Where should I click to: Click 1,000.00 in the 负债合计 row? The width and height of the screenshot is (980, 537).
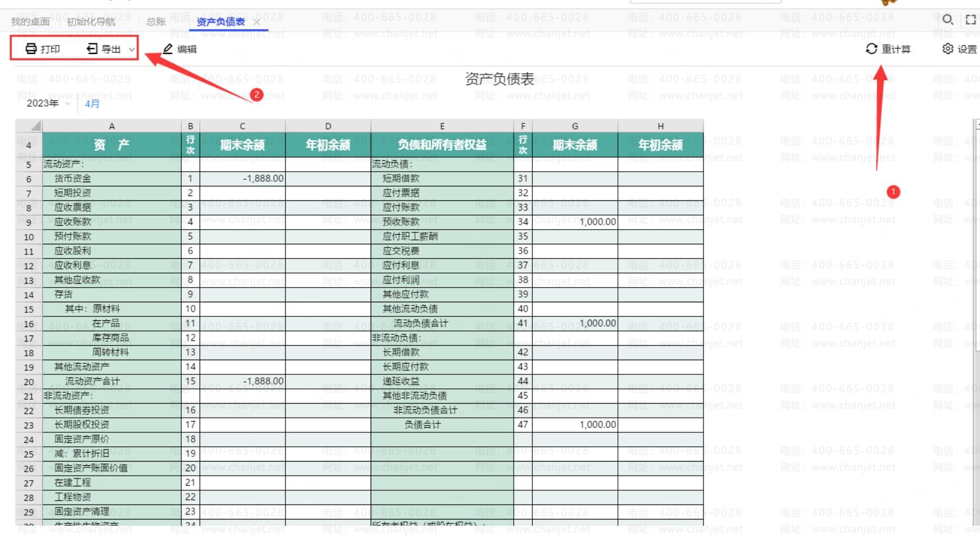[574, 424]
